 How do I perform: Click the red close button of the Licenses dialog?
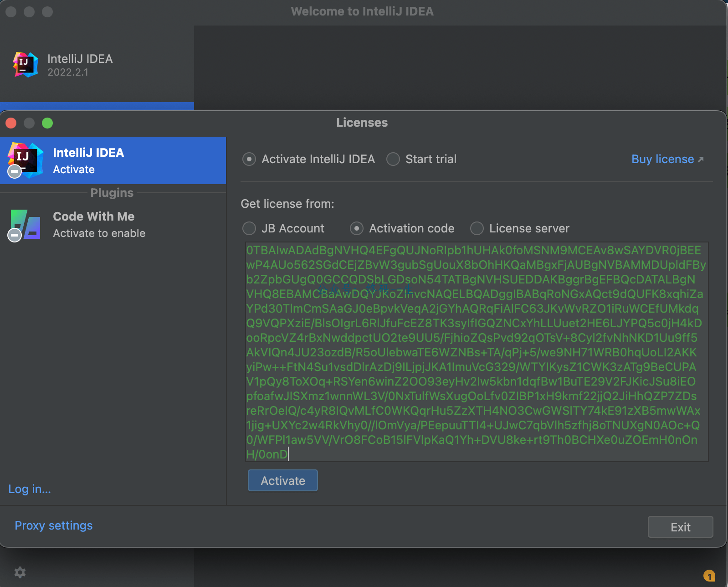tap(11, 123)
